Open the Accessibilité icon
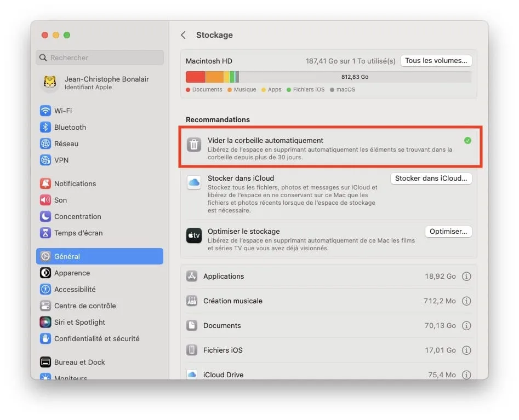 click(45, 289)
